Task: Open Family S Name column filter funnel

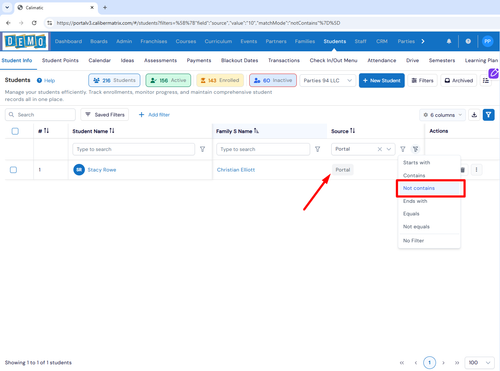Action: click(317, 149)
